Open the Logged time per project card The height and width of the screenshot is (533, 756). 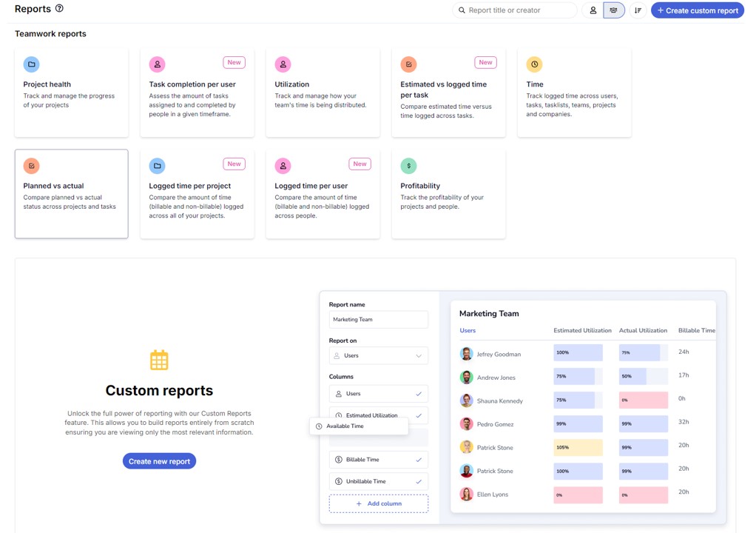tap(197, 194)
